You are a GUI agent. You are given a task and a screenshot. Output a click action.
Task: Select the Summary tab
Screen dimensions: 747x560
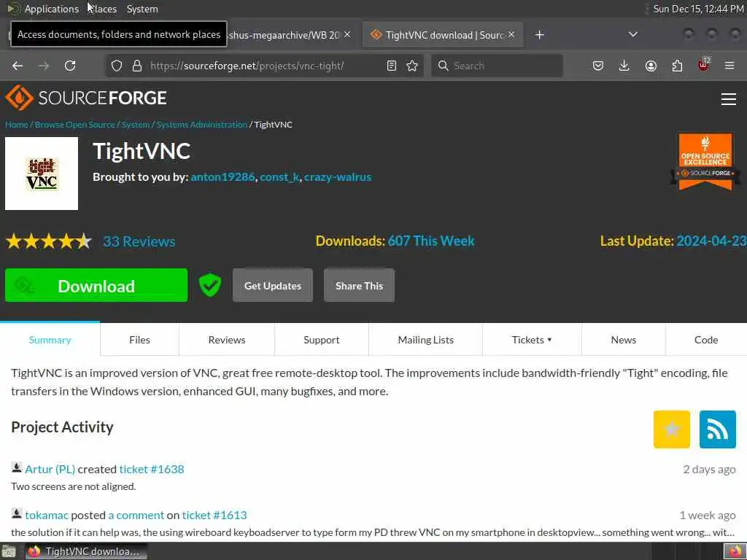click(50, 340)
